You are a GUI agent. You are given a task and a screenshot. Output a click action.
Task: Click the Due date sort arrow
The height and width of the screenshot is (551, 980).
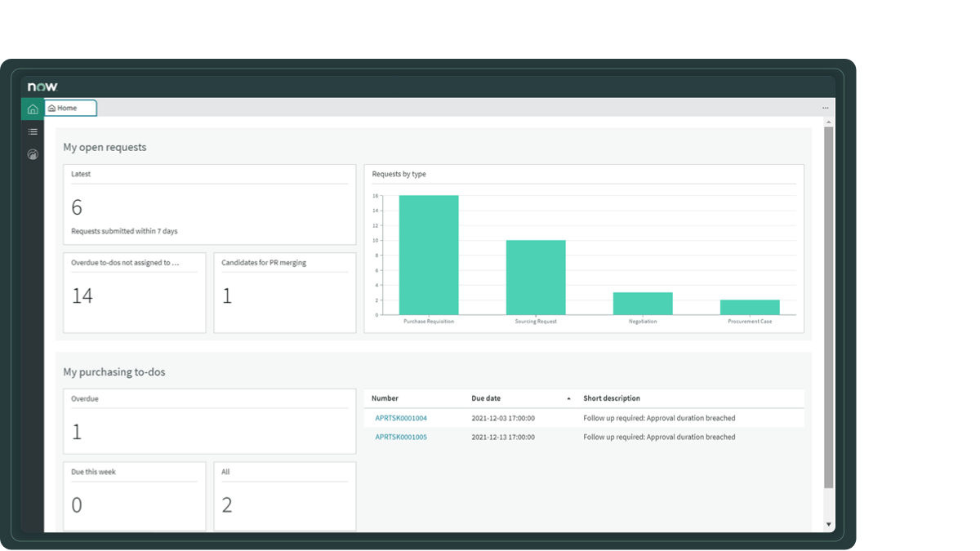click(x=568, y=398)
